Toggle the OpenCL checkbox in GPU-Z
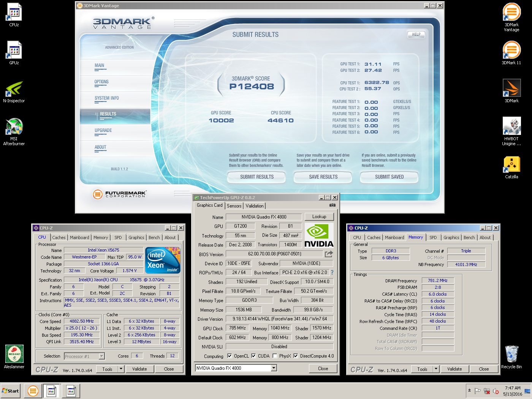532x399 pixels. point(230,356)
